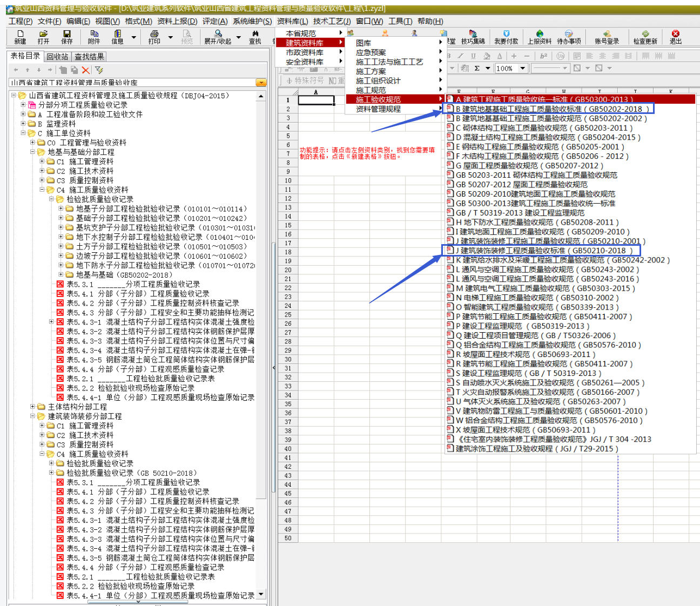Open dropdown arrow next to 打印
Viewport: 700px width, 606px height.
coord(171,37)
